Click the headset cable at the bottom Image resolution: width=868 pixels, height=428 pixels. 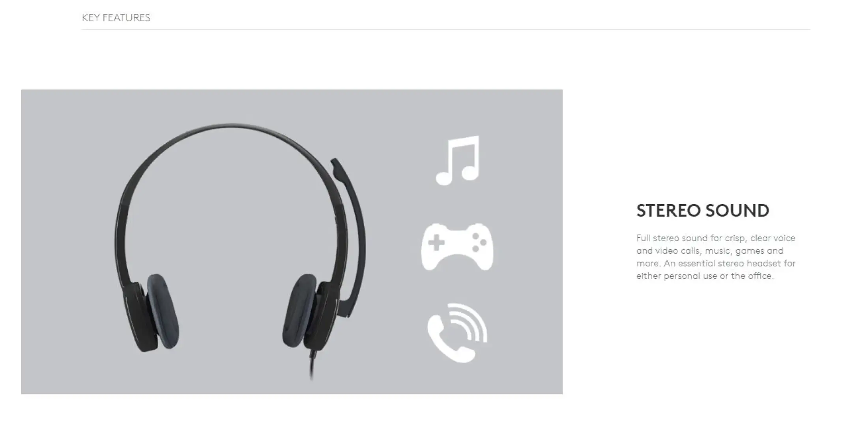(x=312, y=364)
